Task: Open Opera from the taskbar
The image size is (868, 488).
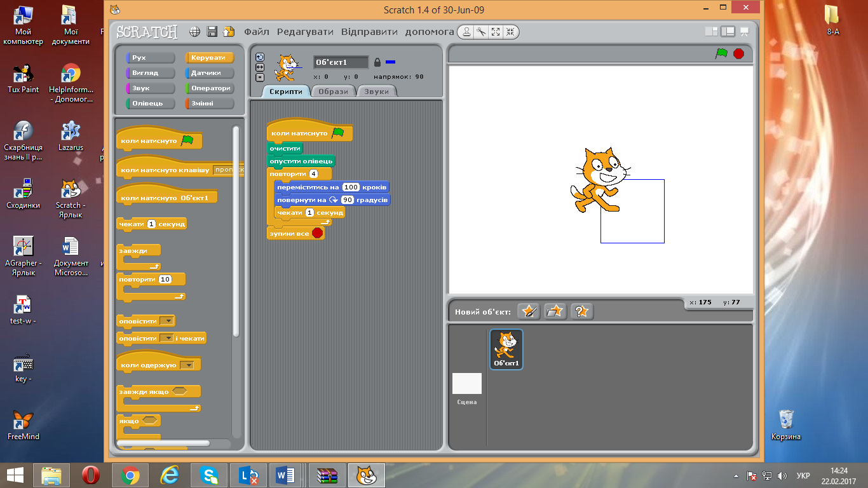Action: pos(91,475)
